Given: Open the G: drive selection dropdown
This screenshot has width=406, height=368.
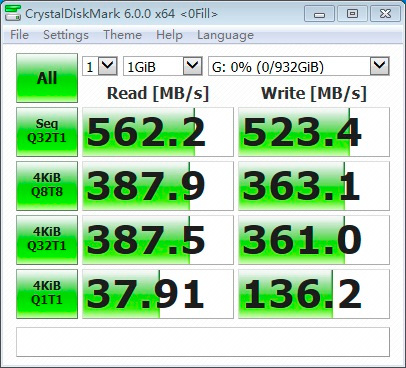Looking at the screenshot, I should pyautogui.click(x=299, y=66).
